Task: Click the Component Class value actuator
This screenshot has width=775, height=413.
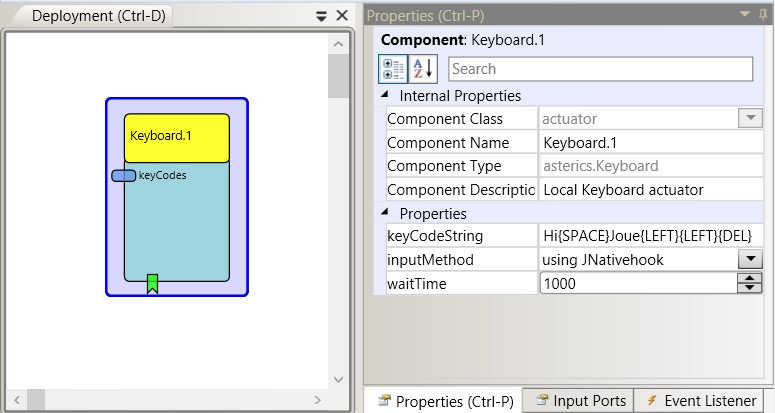Action: [x=569, y=119]
